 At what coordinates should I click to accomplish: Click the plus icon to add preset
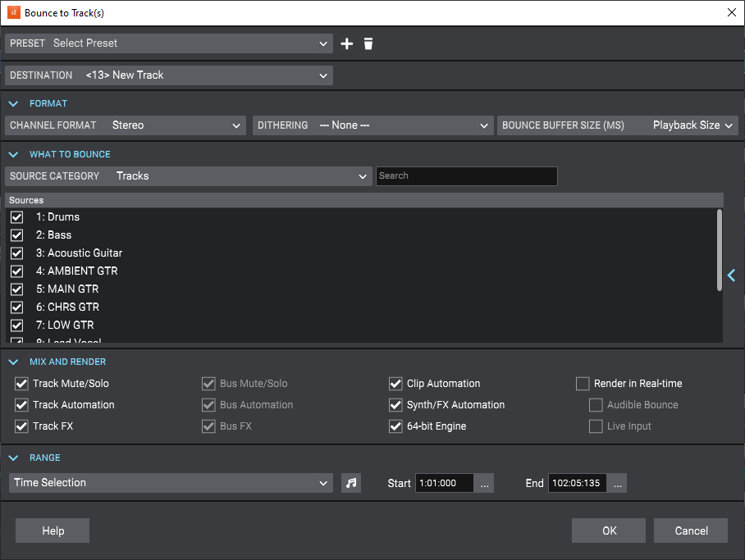(x=347, y=43)
